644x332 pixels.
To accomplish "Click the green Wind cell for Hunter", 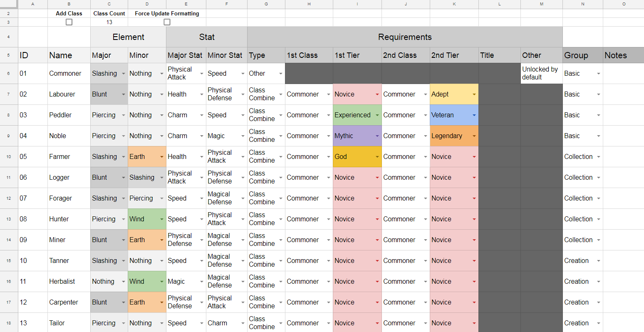I will (x=144, y=219).
